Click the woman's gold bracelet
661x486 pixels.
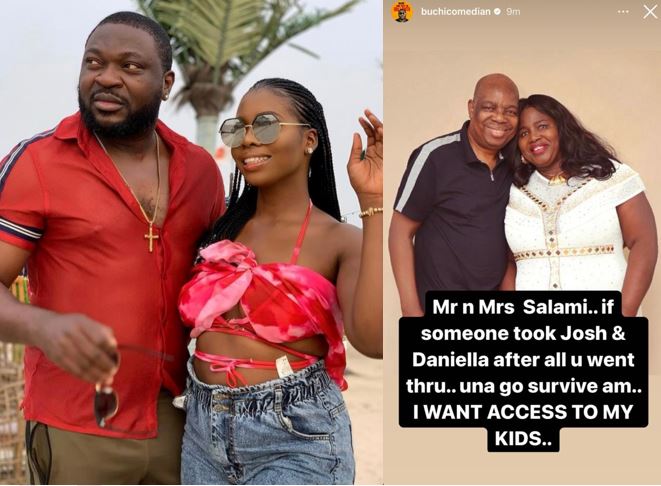(x=371, y=212)
